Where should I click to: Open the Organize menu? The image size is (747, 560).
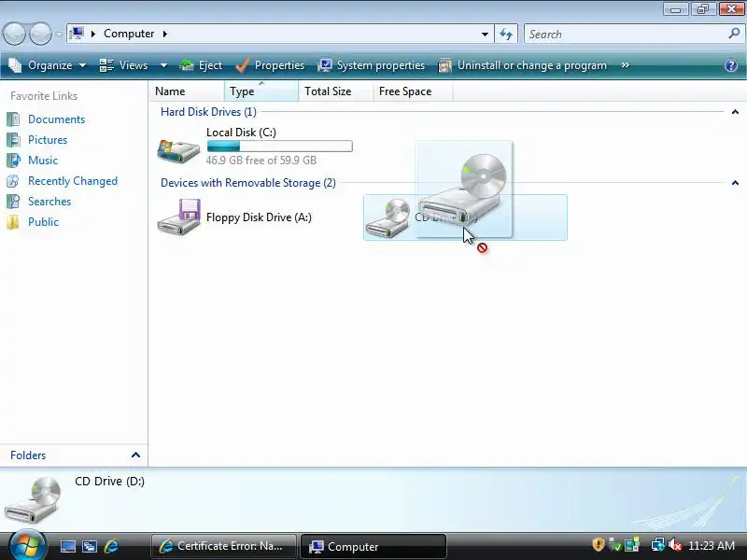[48, 65]
